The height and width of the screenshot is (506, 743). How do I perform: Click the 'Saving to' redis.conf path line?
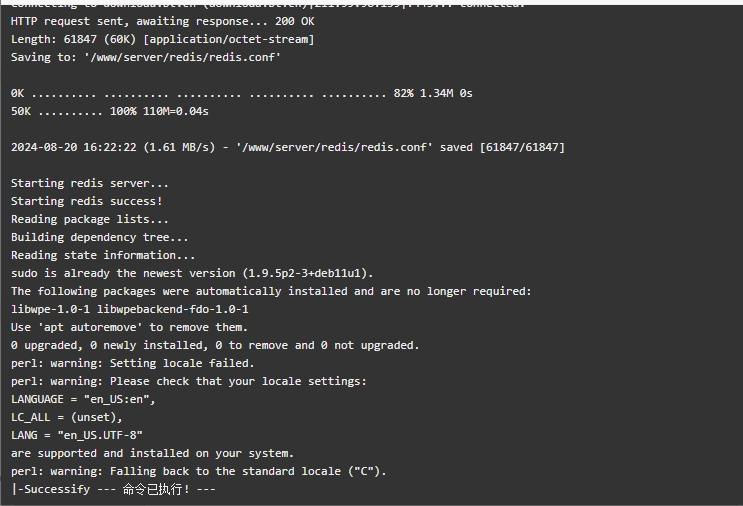(146, 57)
